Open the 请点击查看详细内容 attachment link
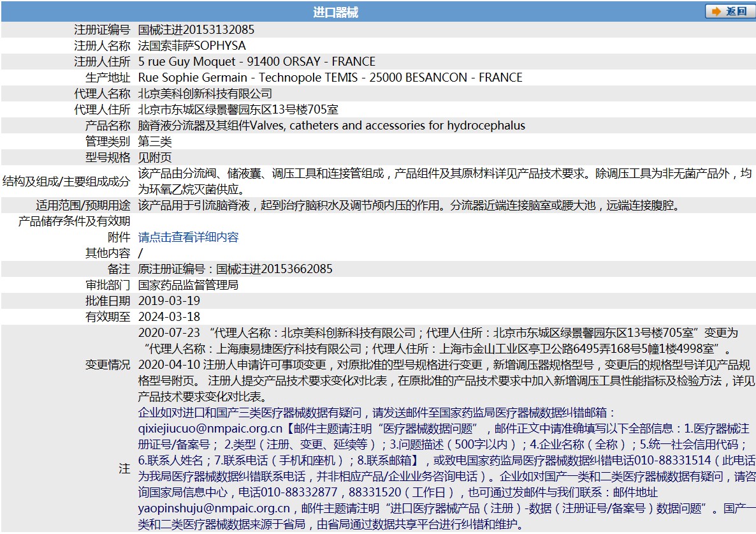Viewport: 756px width, 534px height. tap(188, 237)
